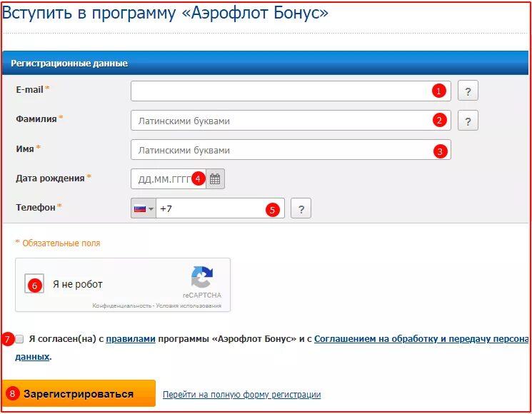
Task: Click the reCAPTCHA logo
Action: click(202, 277)
